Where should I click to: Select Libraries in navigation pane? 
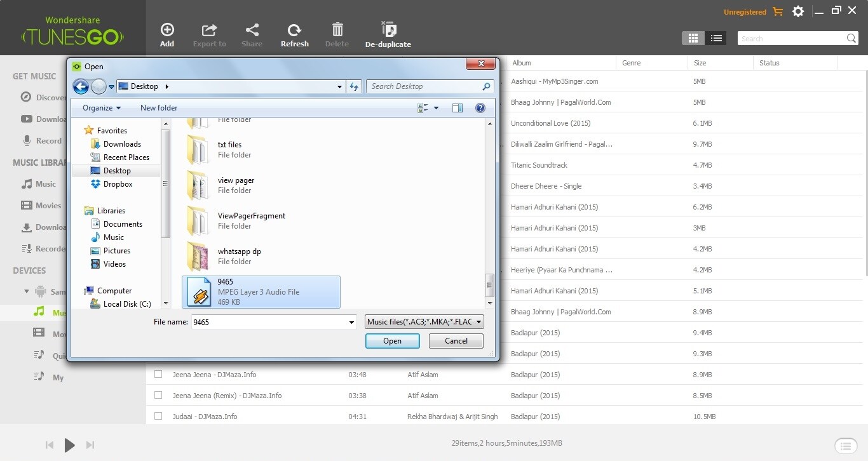click(x=111, y=211)
